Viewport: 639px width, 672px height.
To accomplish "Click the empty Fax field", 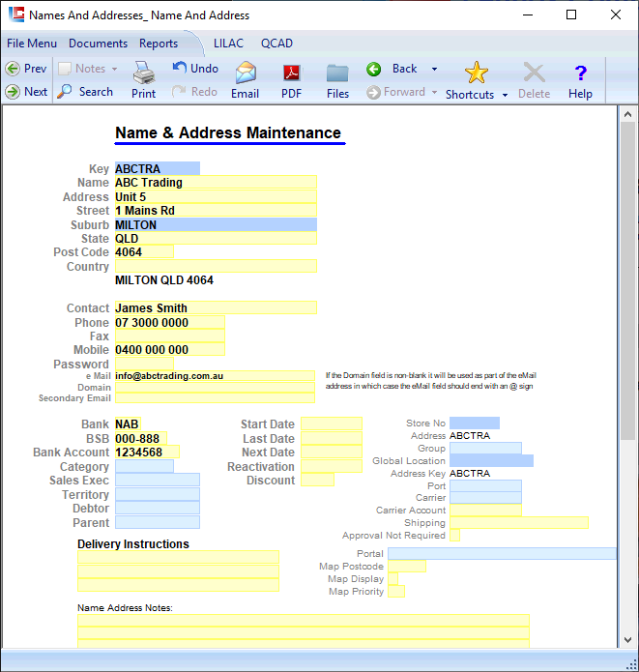I will (170, 336).
